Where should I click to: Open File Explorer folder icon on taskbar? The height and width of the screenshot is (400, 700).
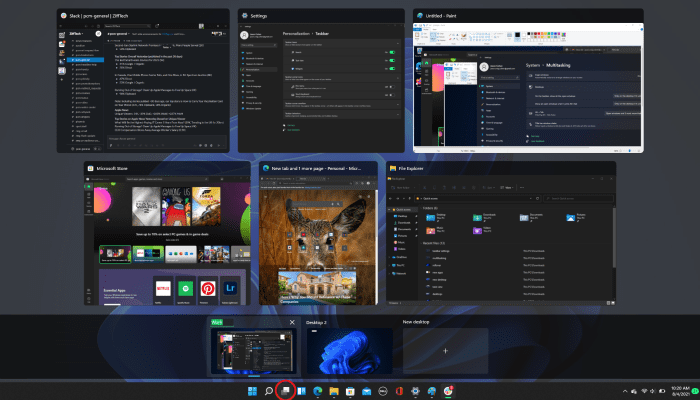[x=335, y=390]
